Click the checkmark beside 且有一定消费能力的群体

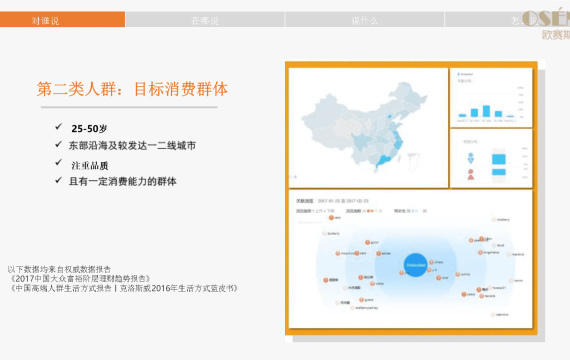tap(59, 180)
